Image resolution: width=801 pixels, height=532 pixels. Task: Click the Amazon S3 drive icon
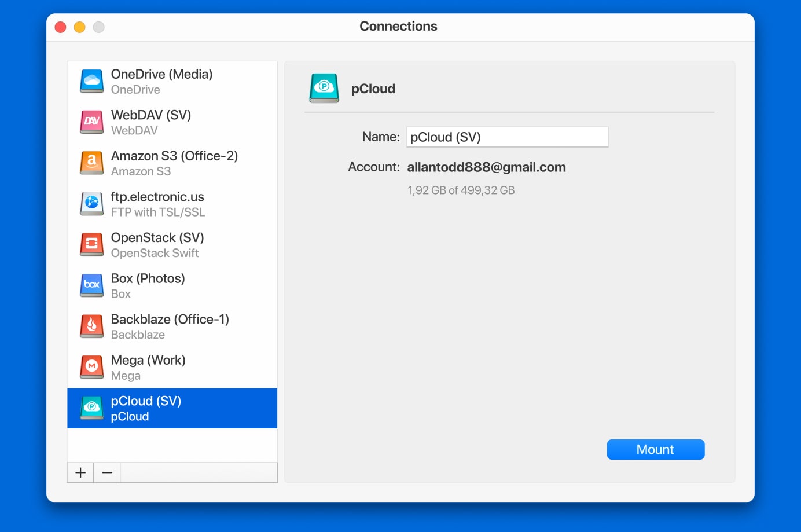[x=91, y=163]
